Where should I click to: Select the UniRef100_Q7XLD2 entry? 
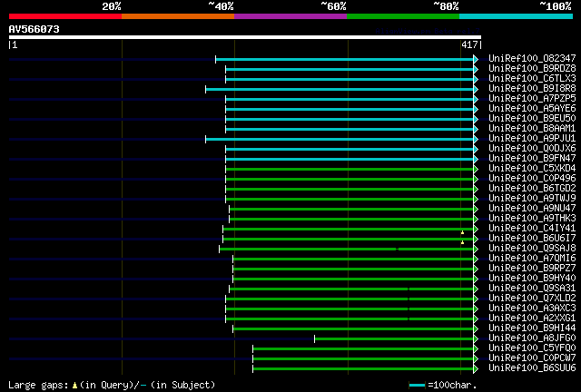click(532, 299)
